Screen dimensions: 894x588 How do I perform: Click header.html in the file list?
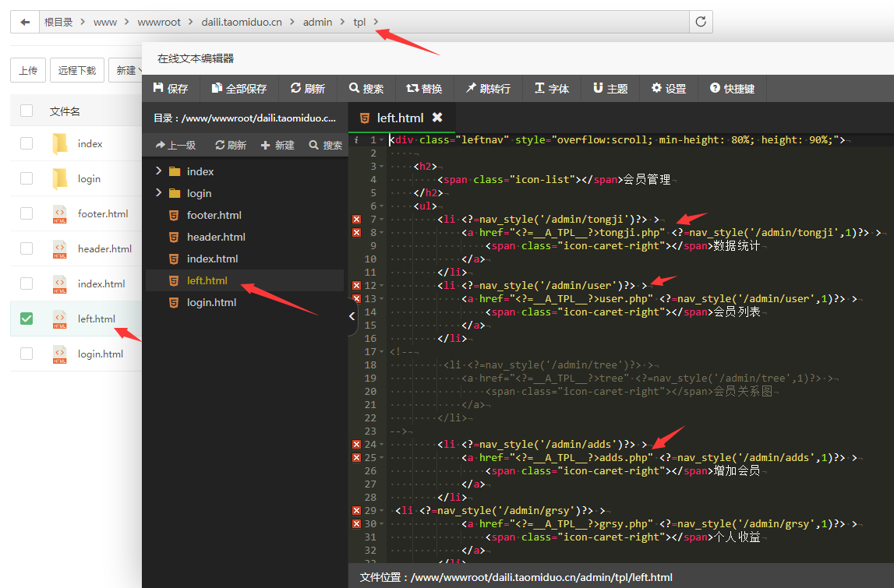pos(105,249)
